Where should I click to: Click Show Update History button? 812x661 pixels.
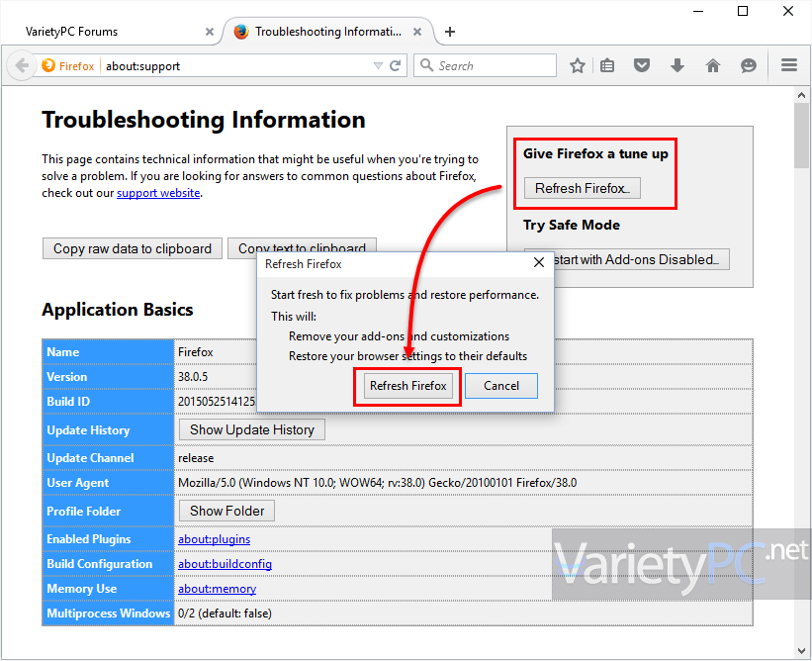tap(252, 429)
